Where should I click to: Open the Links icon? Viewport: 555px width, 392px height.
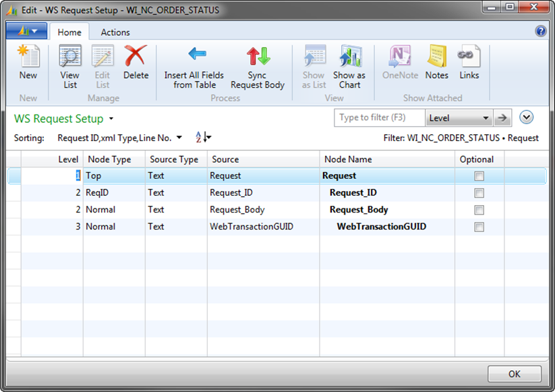coord(469,57)
